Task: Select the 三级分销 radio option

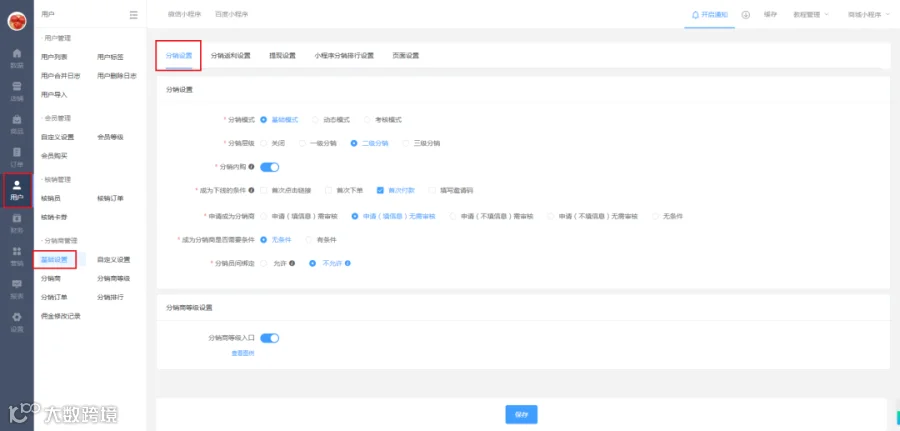Action: pyautogui.click(x=406, y=143)
